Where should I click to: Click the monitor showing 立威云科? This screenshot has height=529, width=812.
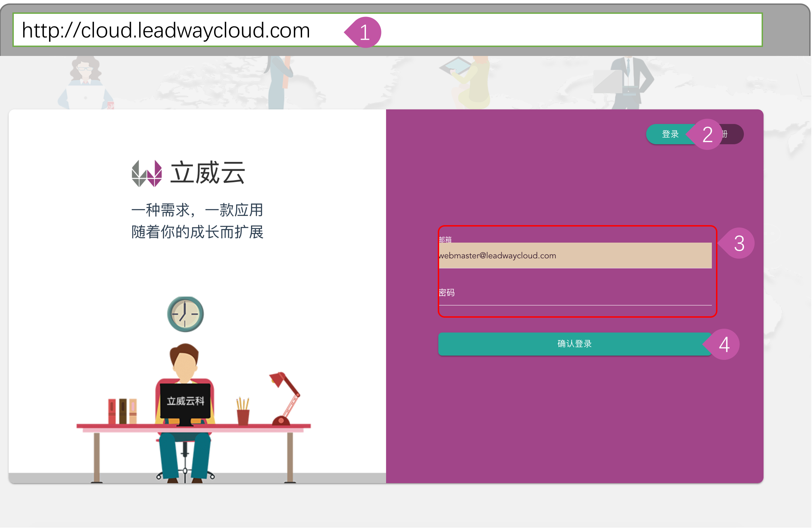coord(185,404)
